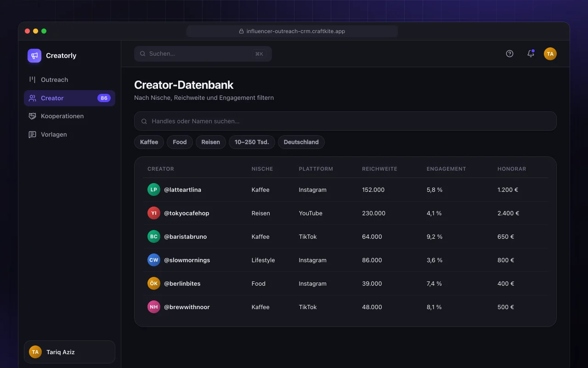The height and width of the screenshot is (368, 588).
Task: Toggle the Reisen filter chip
Action: pyautogui.click(x=211, y=142)
